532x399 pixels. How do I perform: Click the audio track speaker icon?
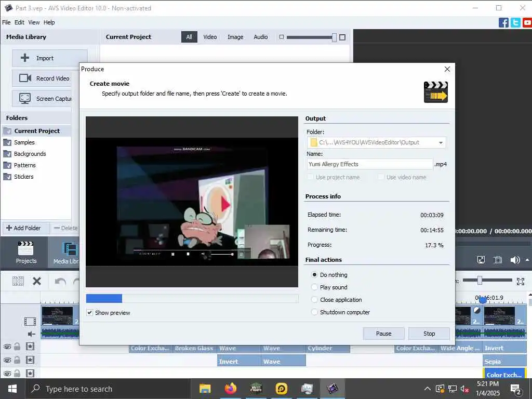tap(32, 334)
